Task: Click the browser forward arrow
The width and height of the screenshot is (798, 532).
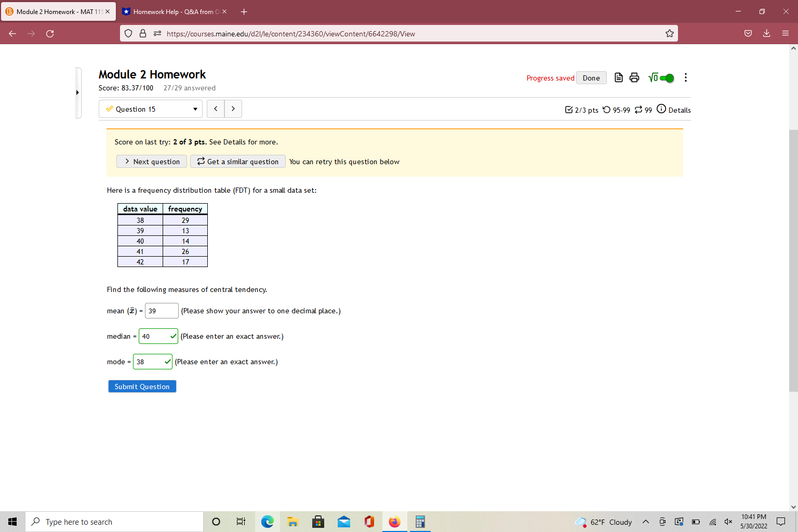Action: pyautogui.click(x=31, y=34)
